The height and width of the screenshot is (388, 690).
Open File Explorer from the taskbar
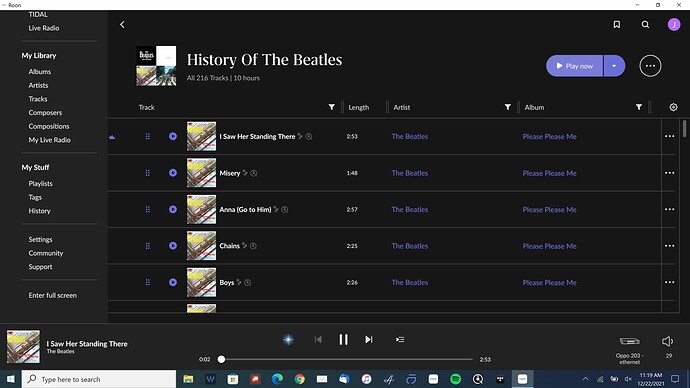coord(188,379)
